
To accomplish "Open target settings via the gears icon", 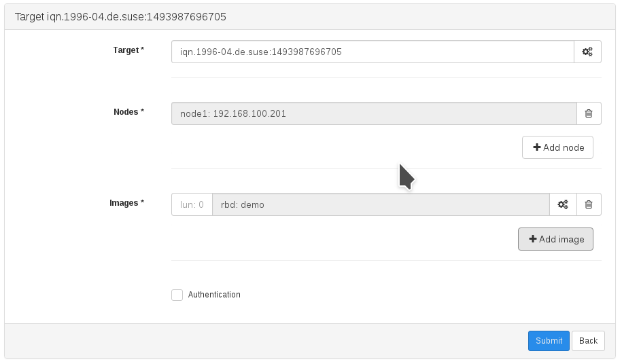I will tap(587, 52).
